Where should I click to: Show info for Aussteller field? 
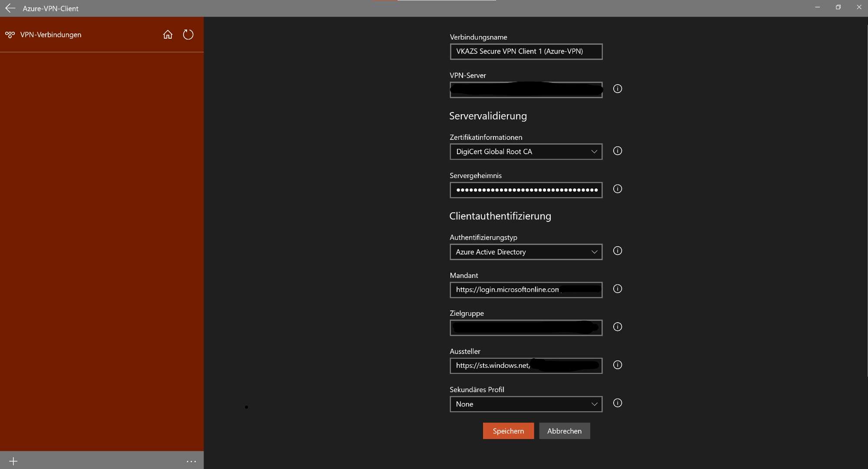pyautogui.click(x=618, y=365)
